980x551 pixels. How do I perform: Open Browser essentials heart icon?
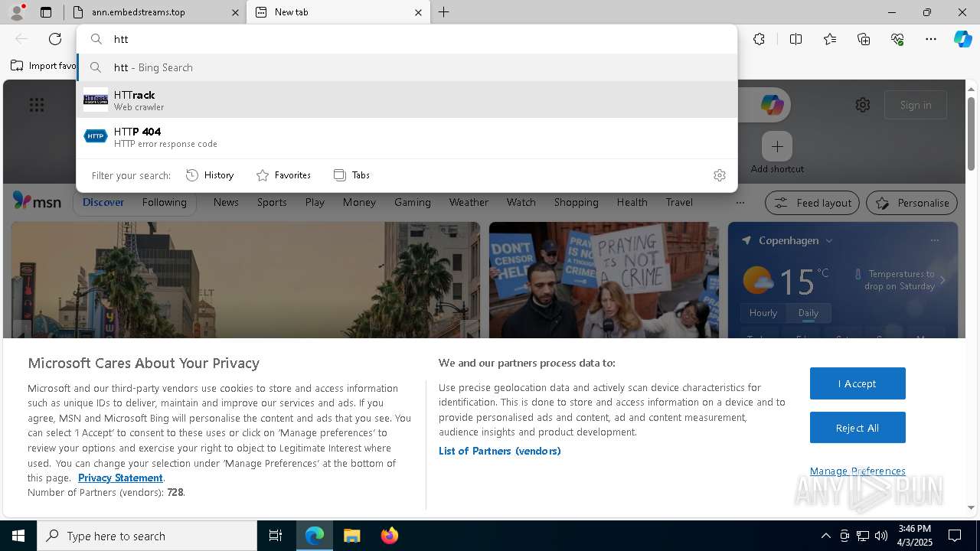click(897, 39)
